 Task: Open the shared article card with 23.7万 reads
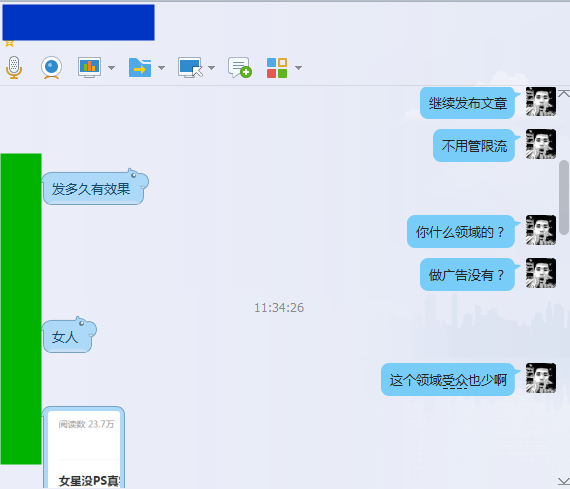pyautogui.click(x=84, y=448)
